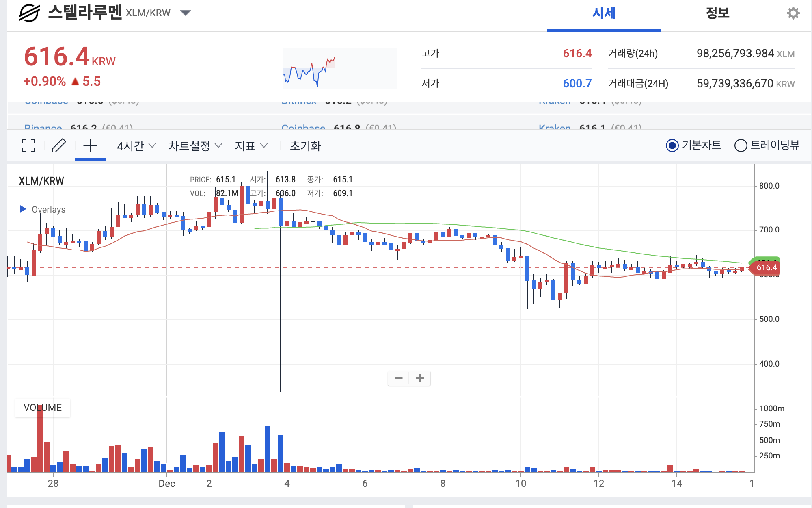Click the chart zoom out minus button
Viewport: 812px width, 508px height.
[398, 378]
